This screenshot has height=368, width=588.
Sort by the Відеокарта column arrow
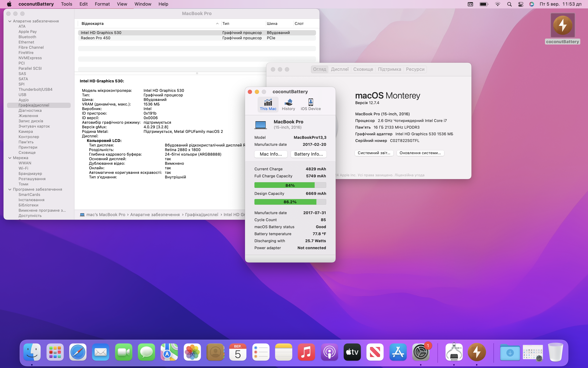217,24
